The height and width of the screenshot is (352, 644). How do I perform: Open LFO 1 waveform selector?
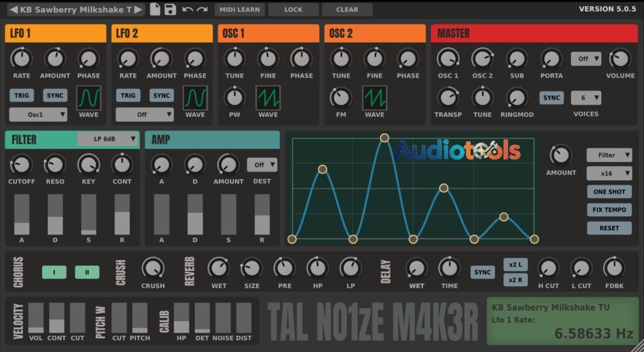tap(89, 98)
